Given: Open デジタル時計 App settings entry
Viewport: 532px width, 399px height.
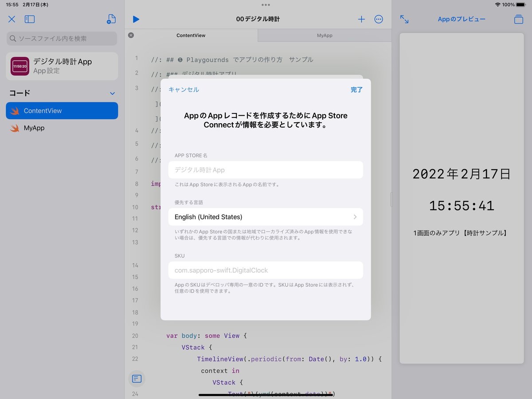Looking at the screenshot, I should [62, 66].
